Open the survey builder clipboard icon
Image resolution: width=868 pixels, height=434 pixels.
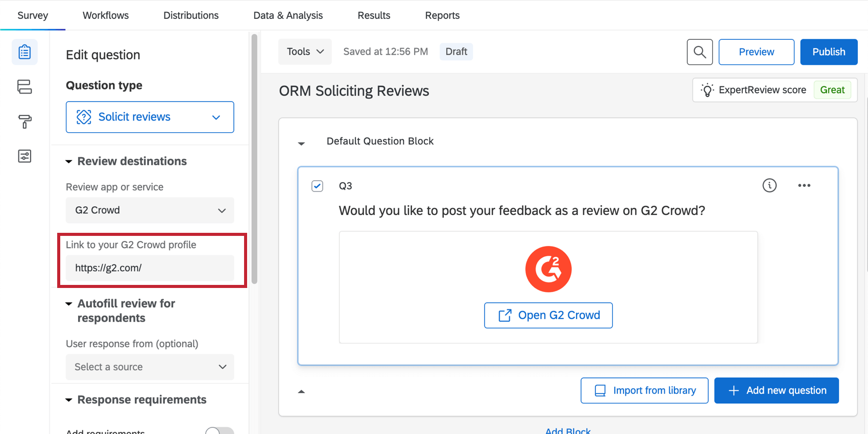coord(25,52)
